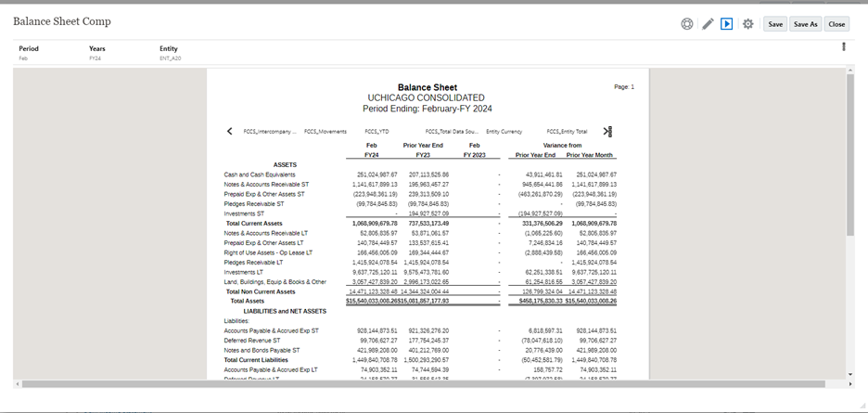
Task: Click the horizontal scrollbar left arrow
Action: coord(18,383)
